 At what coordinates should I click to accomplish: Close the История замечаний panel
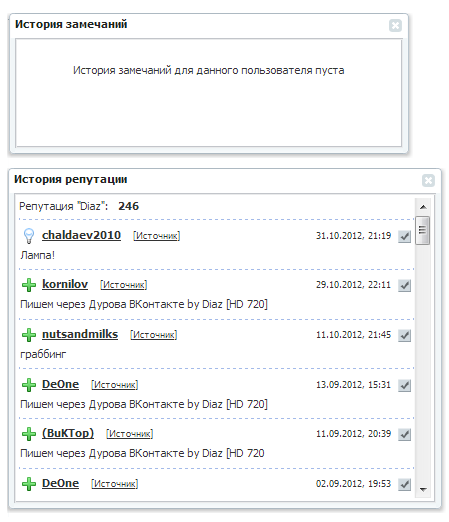pos(395,25)
